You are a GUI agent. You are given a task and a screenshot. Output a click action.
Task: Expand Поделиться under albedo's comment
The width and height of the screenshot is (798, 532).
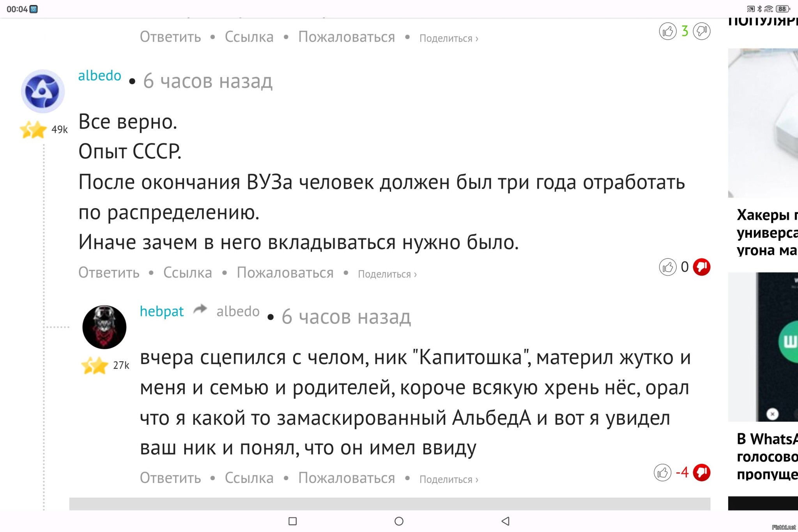click(387, 274)
